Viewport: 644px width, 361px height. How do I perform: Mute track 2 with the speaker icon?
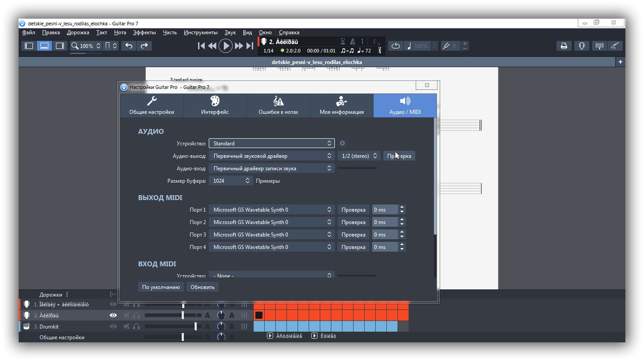(x=127, y=316)
